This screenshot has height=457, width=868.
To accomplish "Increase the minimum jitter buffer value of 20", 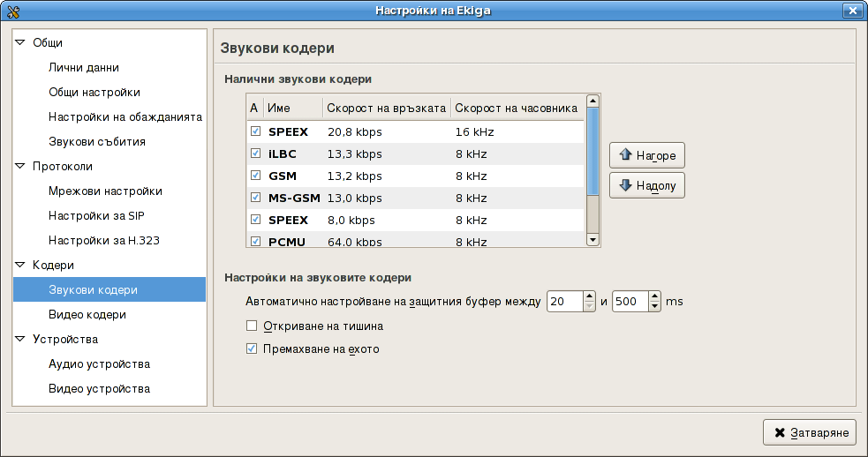I will point(590,296).
